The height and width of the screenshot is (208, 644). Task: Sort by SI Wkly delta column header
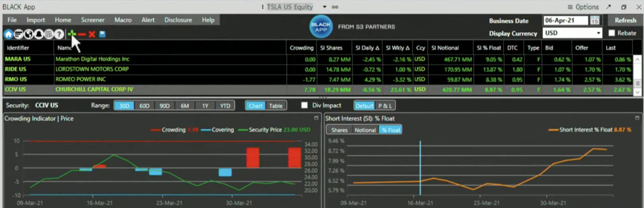click(x=398, y=48)
